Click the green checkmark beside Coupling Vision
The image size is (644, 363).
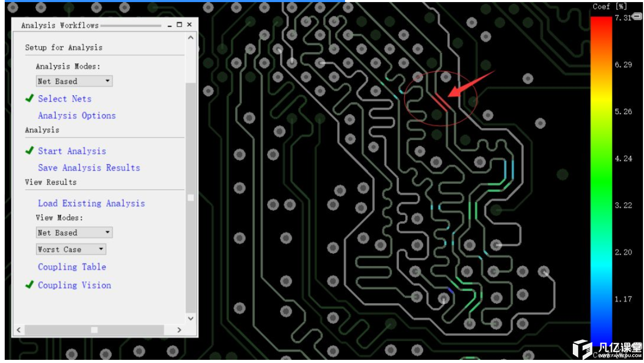(x=30, y=285)
